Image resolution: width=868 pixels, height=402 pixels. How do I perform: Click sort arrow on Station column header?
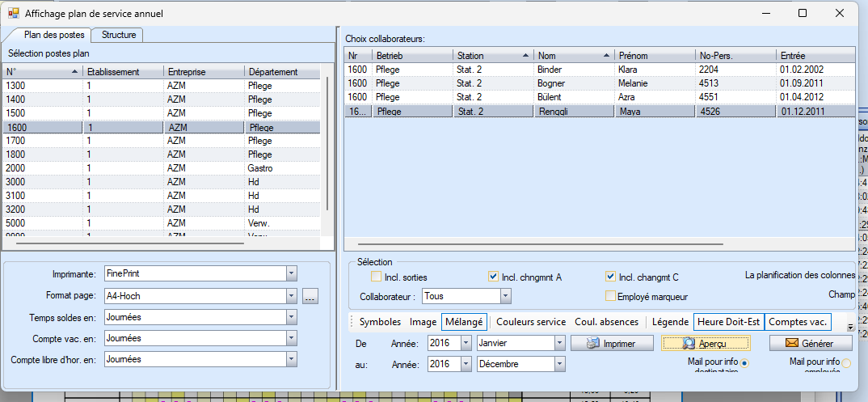pyautogui.click(x=526, y=56)
